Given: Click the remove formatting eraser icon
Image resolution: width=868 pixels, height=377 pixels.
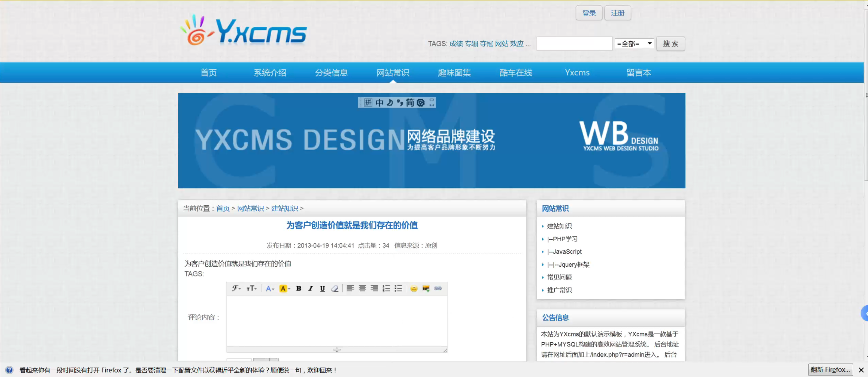Looking at the screenshot, I should (x=335, y=288).
